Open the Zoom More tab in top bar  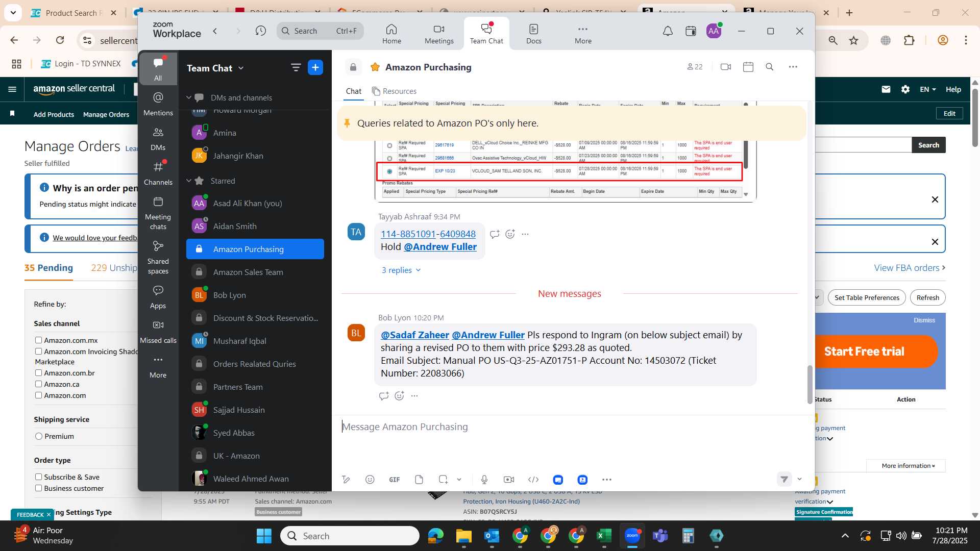[583, 34]
